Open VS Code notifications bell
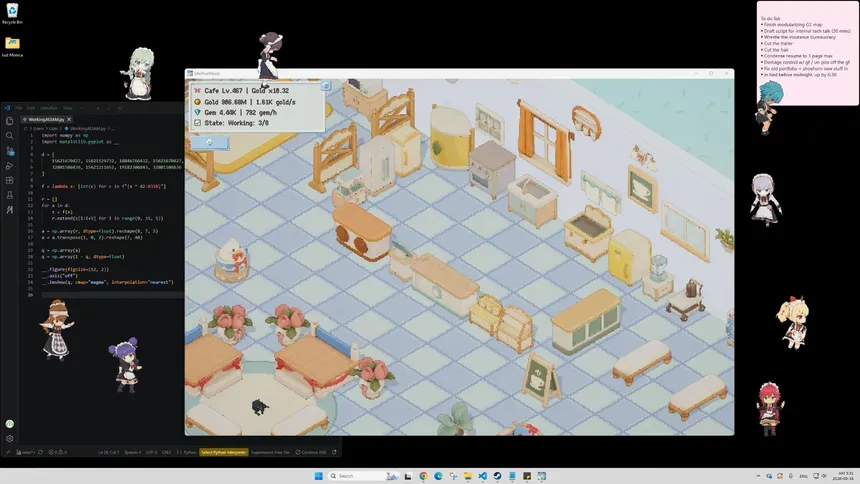The image size is (860, 484). point(334,452)
